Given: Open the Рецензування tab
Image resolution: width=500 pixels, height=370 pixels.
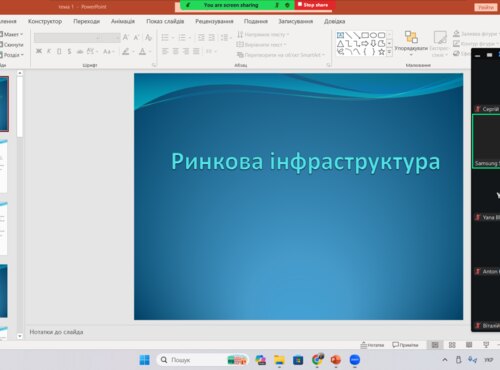Looking at the screenshot, I should (214, 21).
